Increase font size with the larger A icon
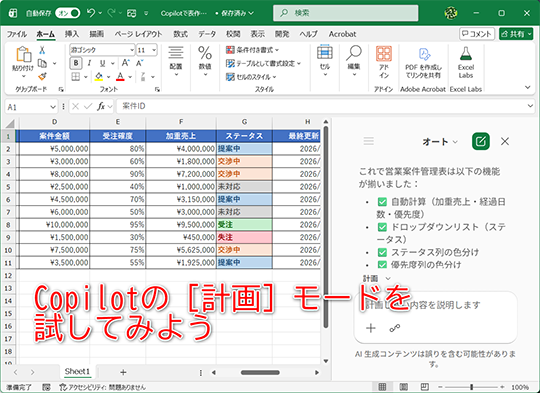Image resolution: width=540 pixels, height=393 pixels. 126,63
